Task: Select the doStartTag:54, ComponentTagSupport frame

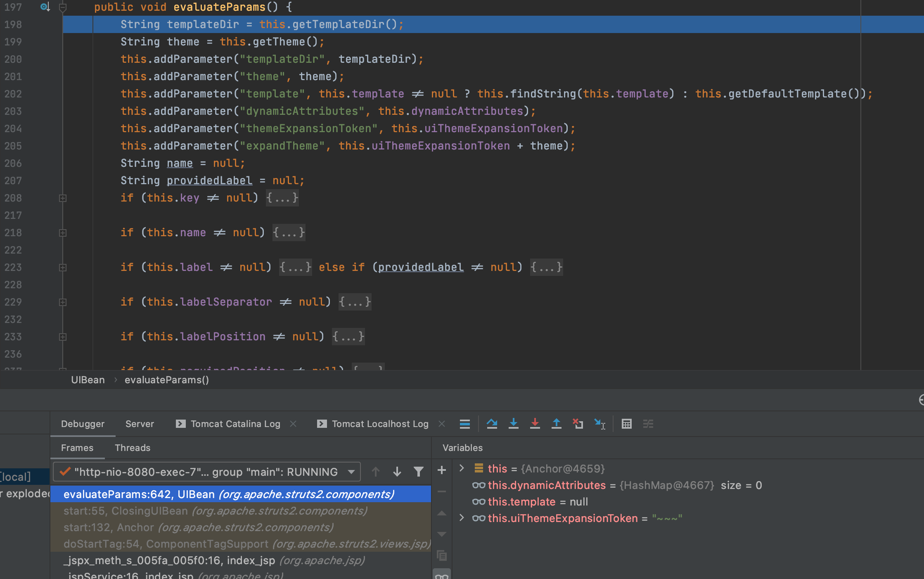Action: [241, 544]
